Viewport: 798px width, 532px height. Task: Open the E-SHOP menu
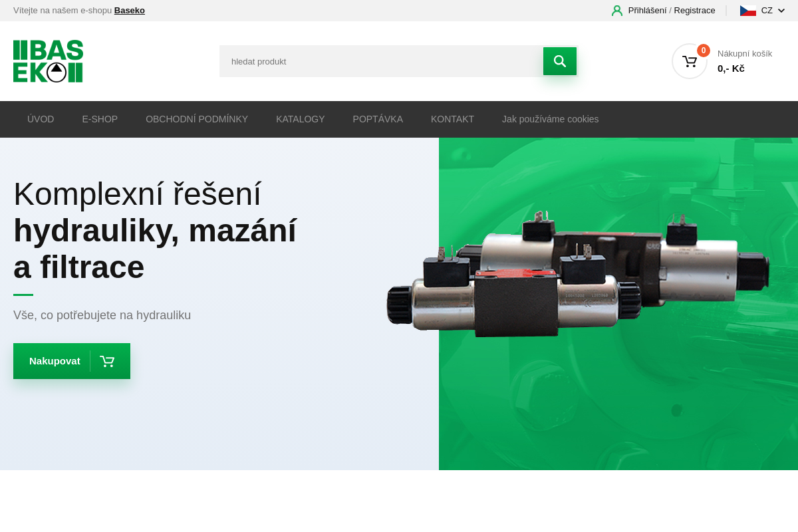pos(100,119)
